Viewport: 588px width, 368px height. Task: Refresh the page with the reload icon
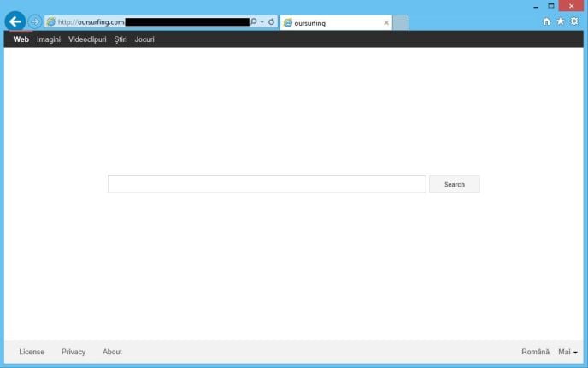tap(272, 21)
